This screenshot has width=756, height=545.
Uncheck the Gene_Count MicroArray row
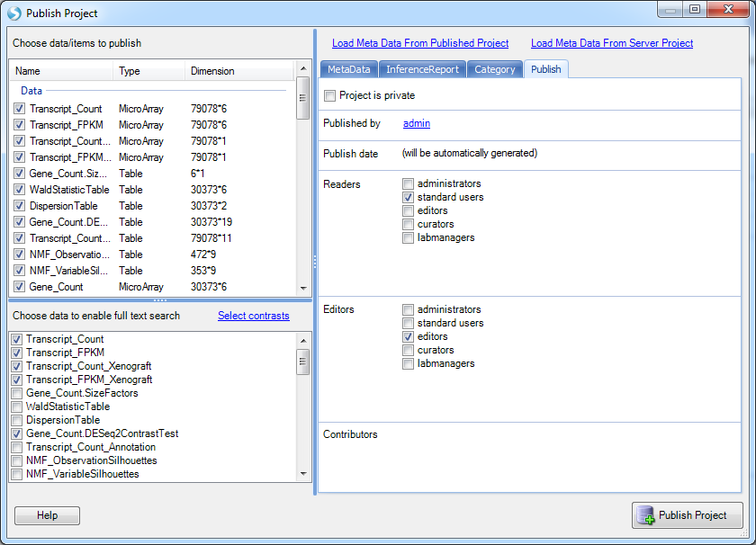[19, 287]
